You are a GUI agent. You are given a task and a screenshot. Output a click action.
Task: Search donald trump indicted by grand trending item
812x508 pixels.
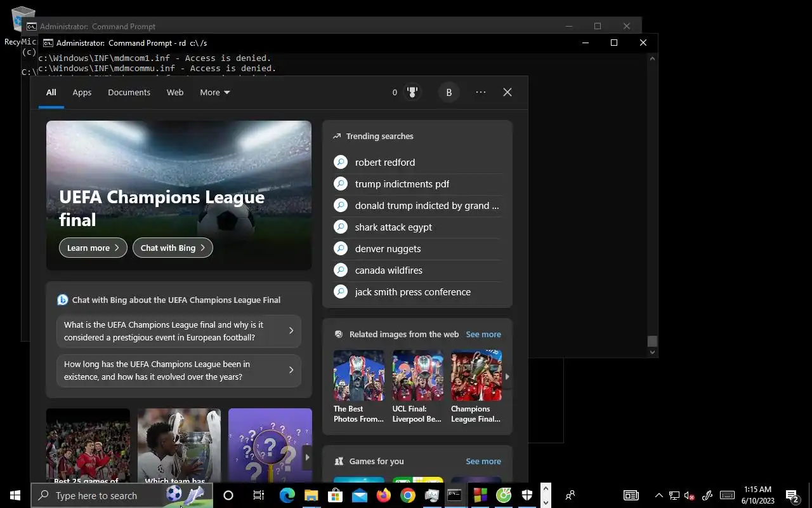(417, 205)
